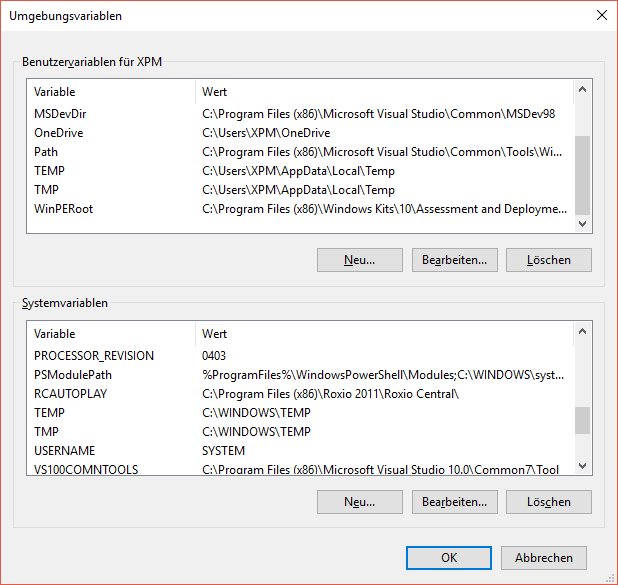This screenshot has height=585, width=618.
Task: Select the user Path variable row
Action: [300, 152]
